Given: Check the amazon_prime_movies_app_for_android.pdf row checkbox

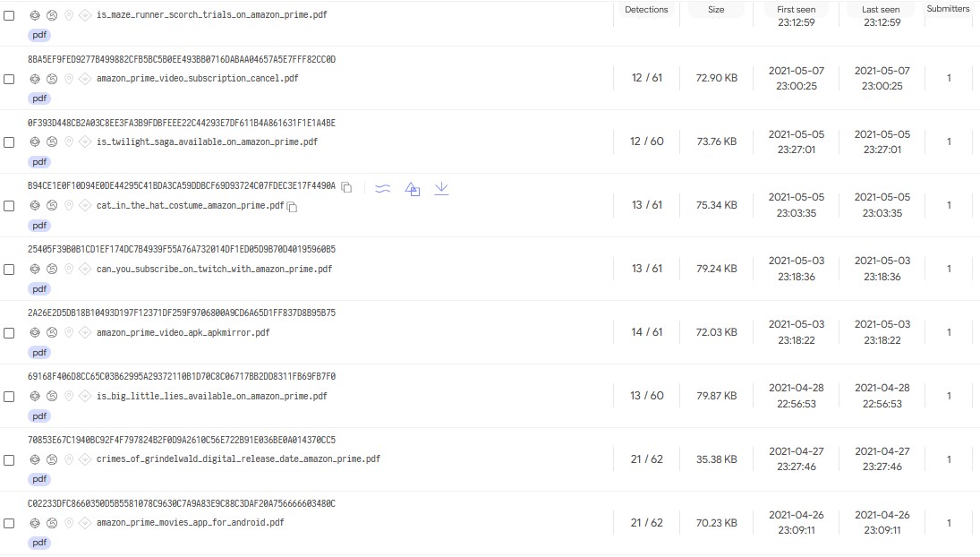Looking at the screenshot, I should coord(9,523).
